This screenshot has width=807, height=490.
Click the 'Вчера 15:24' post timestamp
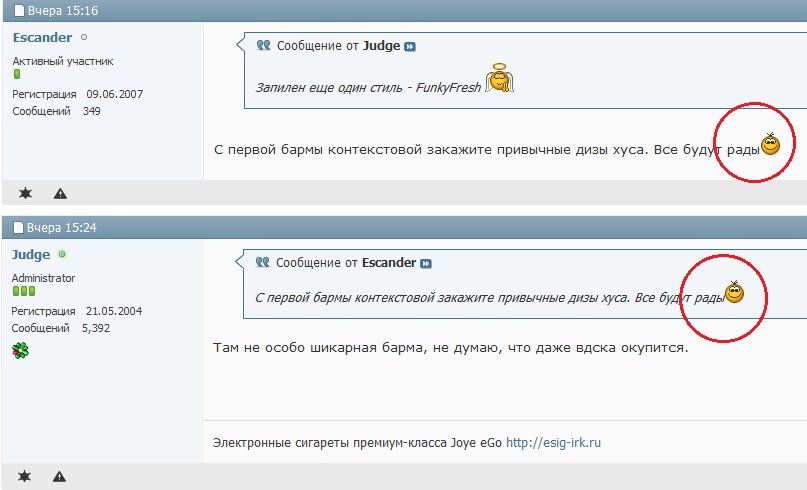62,228
